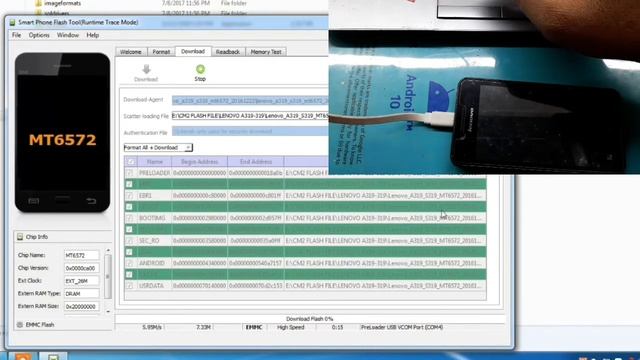Click the EMMC status bar entry
The image size is (640, 360).
tap(254, 327)
